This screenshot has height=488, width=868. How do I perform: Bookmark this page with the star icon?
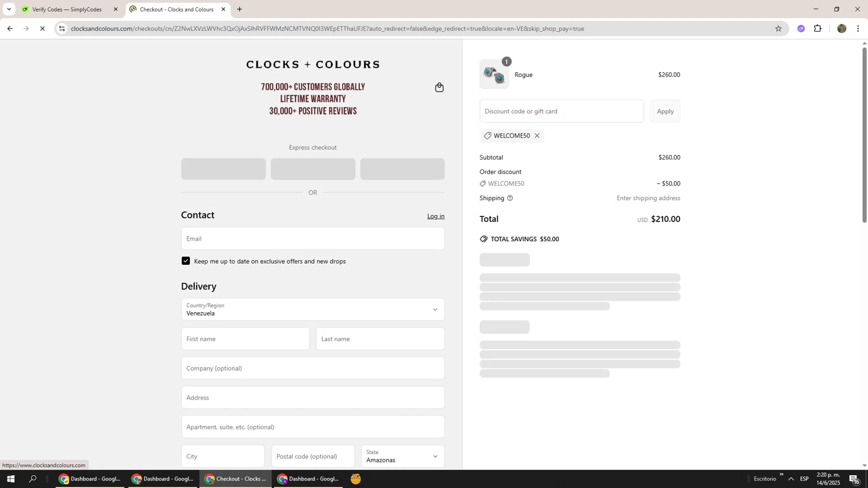pos(778,28)
